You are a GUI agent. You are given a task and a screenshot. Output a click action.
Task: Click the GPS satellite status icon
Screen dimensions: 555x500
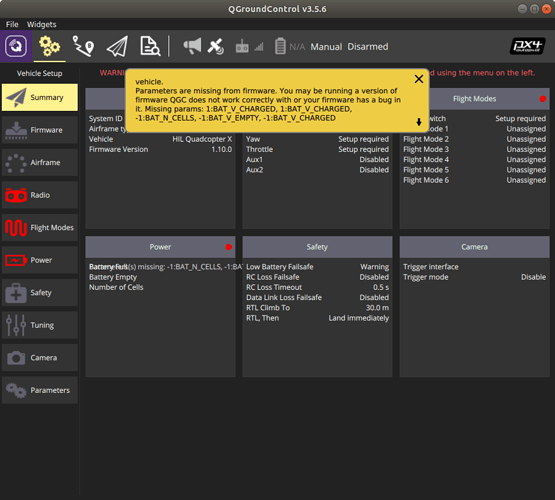(x=216, y=46)
